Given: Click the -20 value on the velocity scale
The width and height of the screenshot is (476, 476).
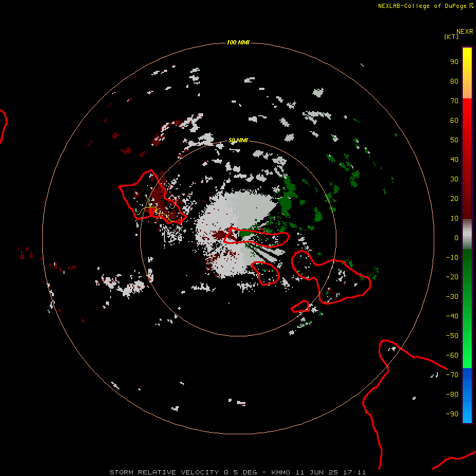Looking at the screenshot, I should point(452,277).
